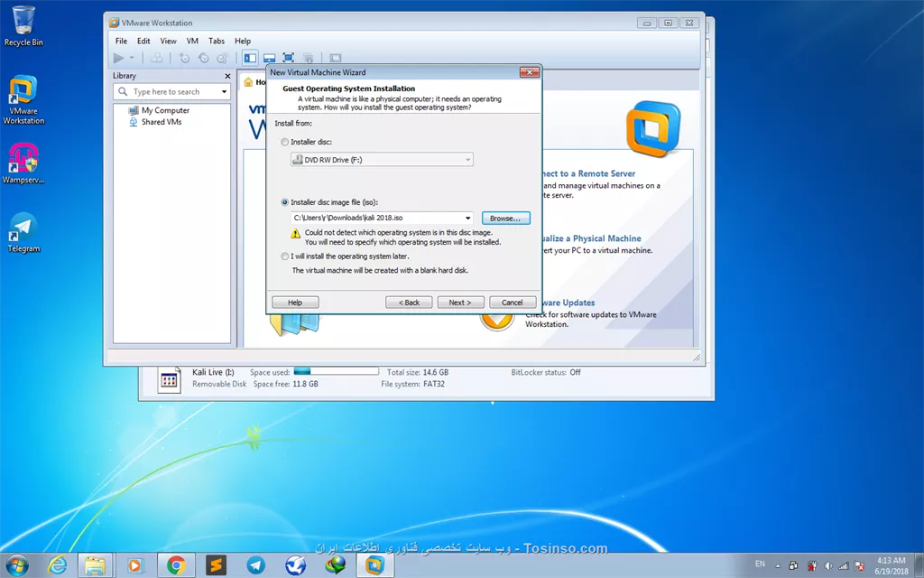Viewport: 924px width, 578px height.
Task: Click the Virtualize a Physical Machine link
Action: coord(592,238)
